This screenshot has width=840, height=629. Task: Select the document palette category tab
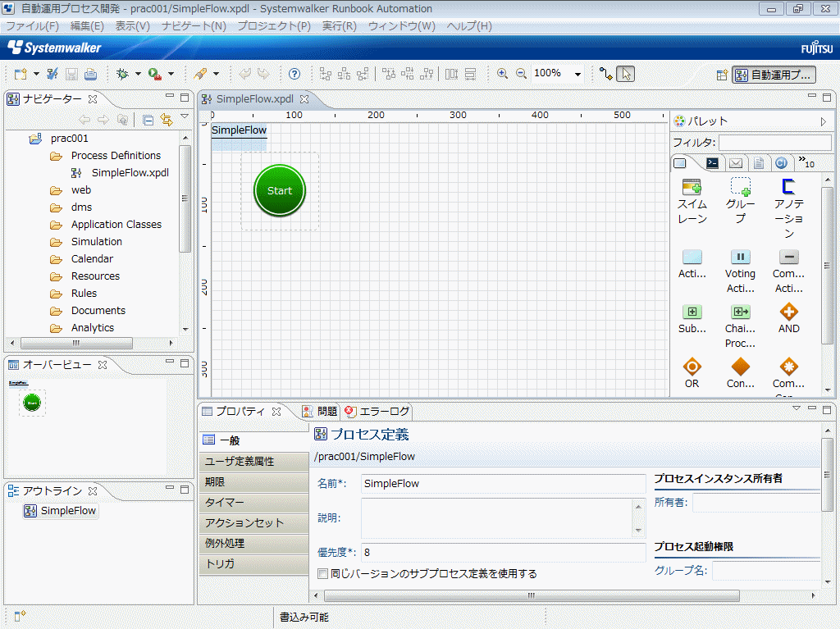(759, 163)
